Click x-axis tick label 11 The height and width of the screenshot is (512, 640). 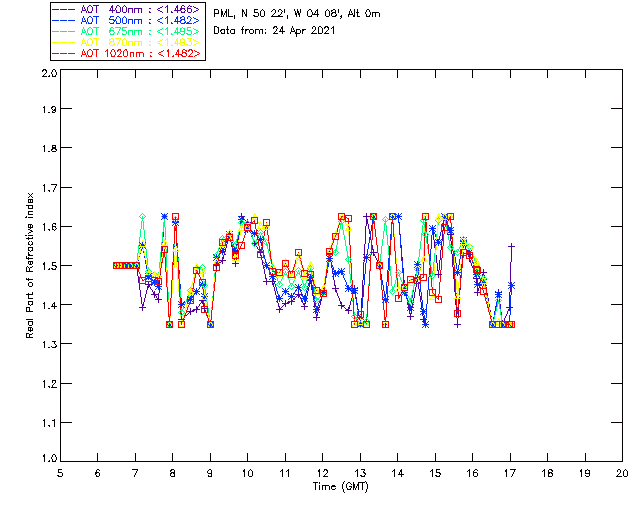pos(285,473)
